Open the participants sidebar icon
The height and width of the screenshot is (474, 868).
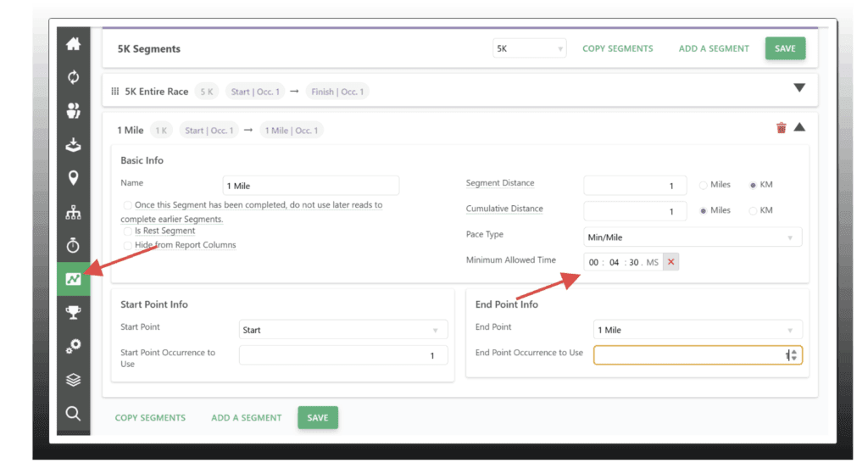(73, 110)
